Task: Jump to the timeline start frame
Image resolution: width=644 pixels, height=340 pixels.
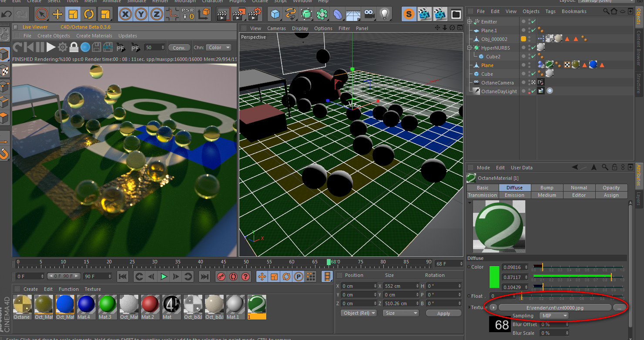Action: click(x=123, y=276)
